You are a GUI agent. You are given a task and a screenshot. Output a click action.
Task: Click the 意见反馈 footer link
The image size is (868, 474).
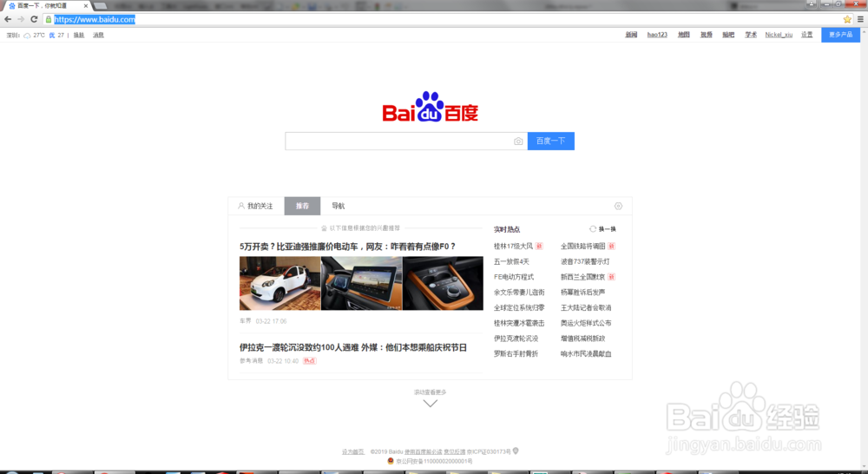point(455,451)
